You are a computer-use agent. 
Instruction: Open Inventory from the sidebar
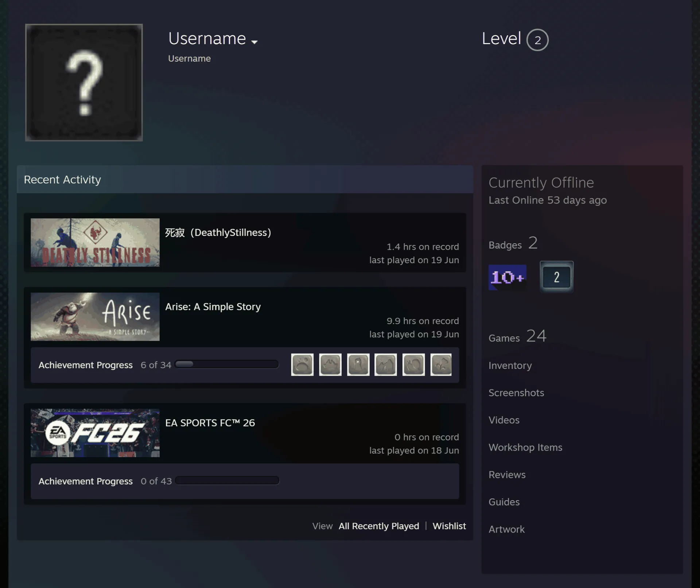click(510, 366)
